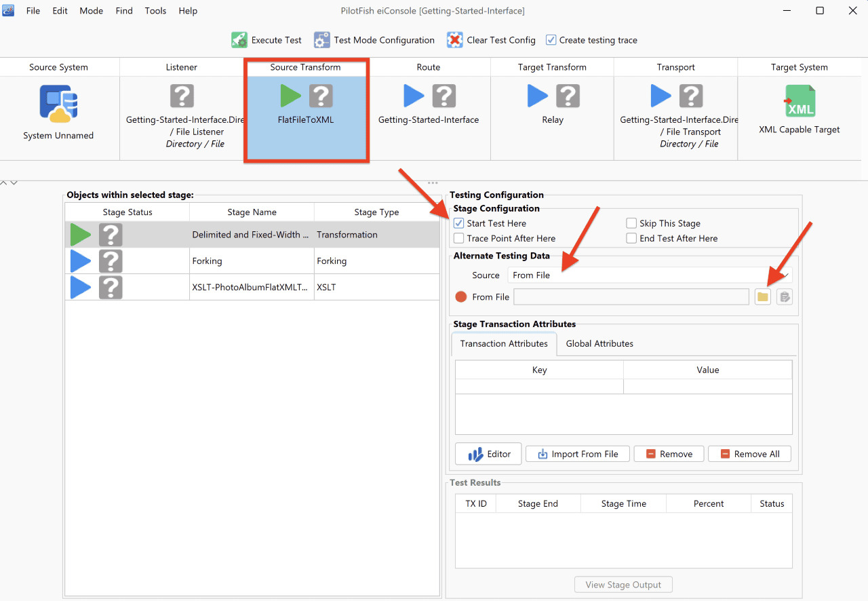Viewport: 868px width, 601px height.
Task: Click the Clear Test Config red X icon
Action: pos(455,40)
